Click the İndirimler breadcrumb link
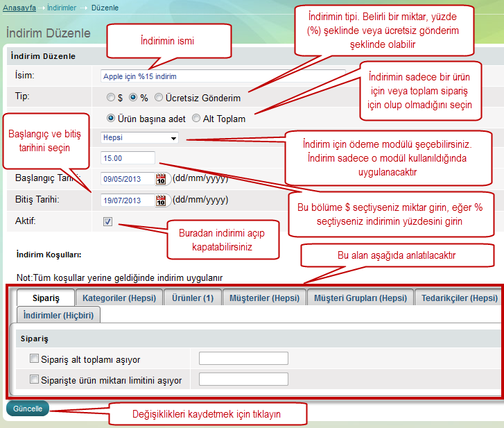 pos(62,8)
